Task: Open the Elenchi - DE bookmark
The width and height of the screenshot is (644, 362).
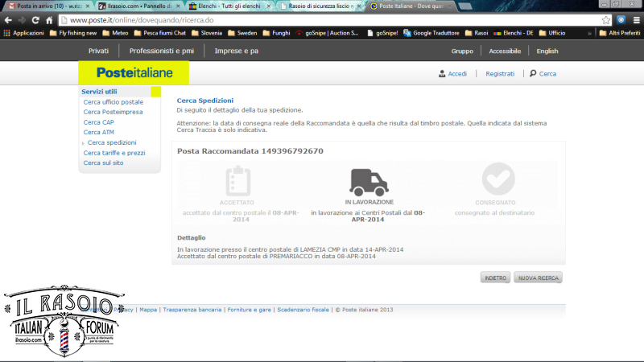Action: [514, 33]
